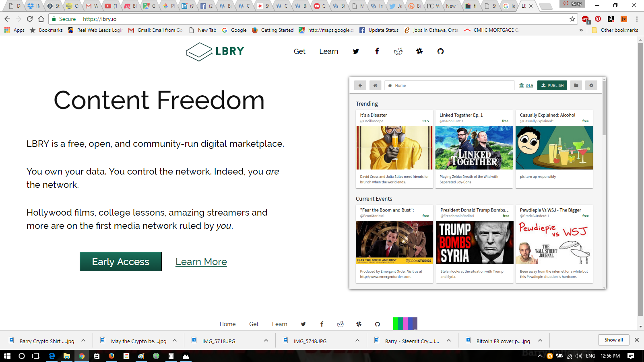Select Learn in the footer navigation
The width and height of the screenshot is (644, 362).
coord(279,324)
